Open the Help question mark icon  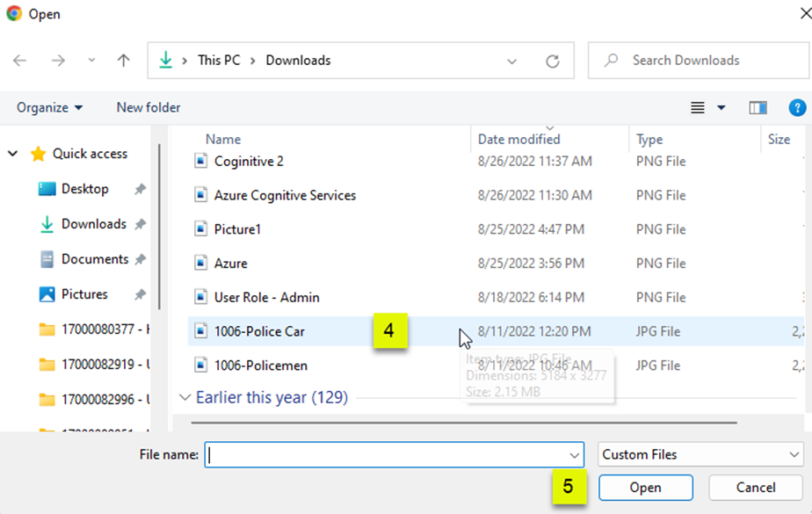[x=797, y=107]
